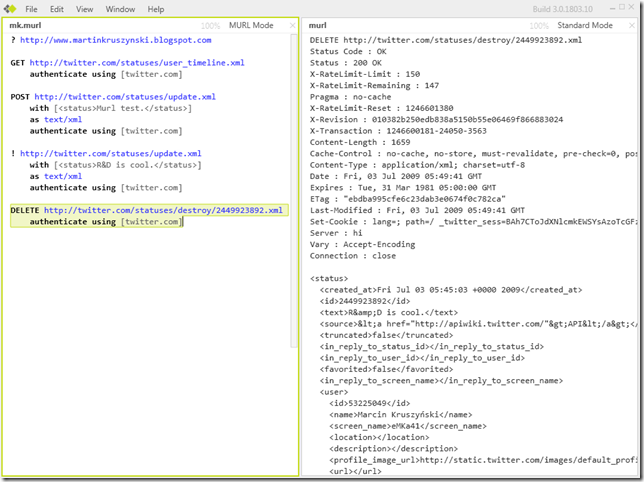Image resolution: width=644 pixels, height=482 pixels.
Task: Click the 'Expires : Tue, 31 Mar 1981' line
Action: click(x=403, y=188)
